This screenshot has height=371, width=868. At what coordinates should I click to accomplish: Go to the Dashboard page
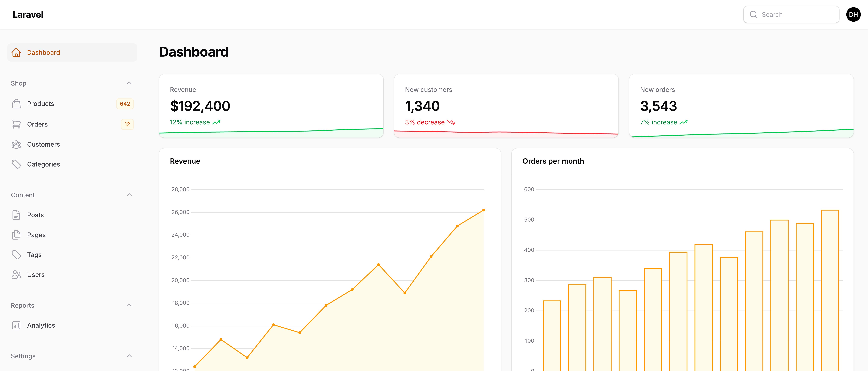pos(72,53)
